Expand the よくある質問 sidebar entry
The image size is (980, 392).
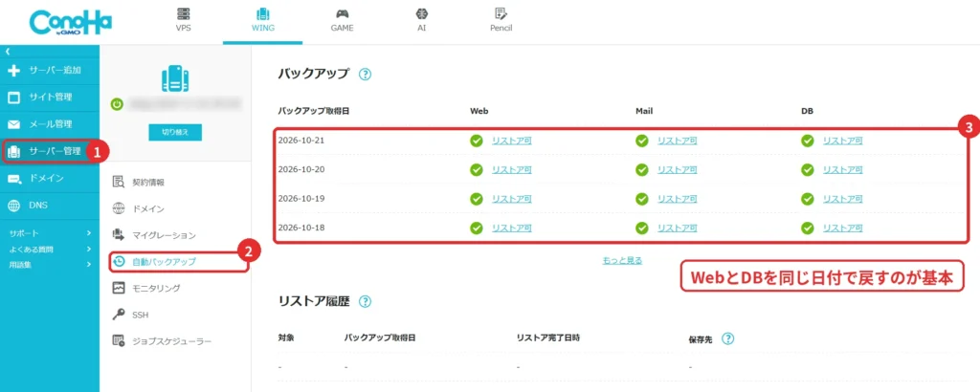point(50,249)
